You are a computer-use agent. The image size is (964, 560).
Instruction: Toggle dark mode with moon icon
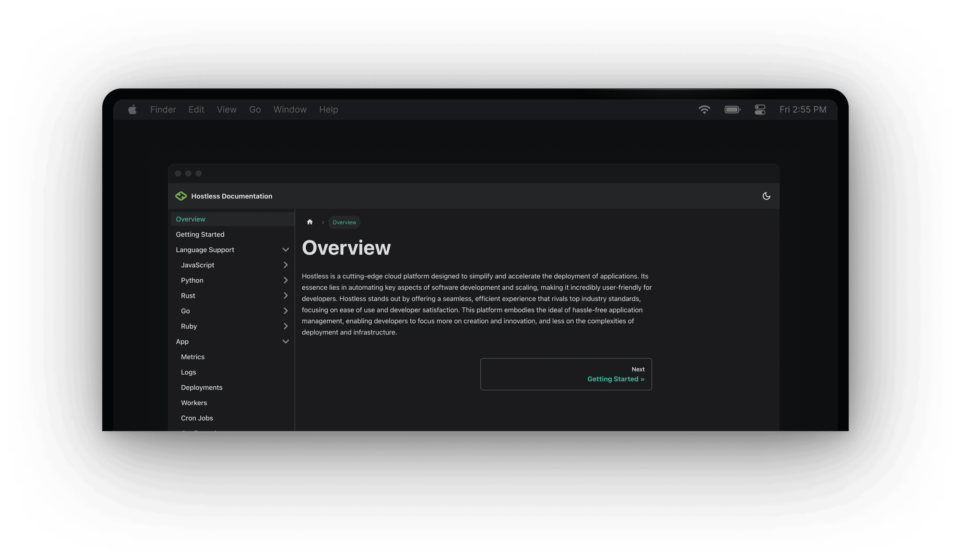pyautogui.click(x=766, y=196)
